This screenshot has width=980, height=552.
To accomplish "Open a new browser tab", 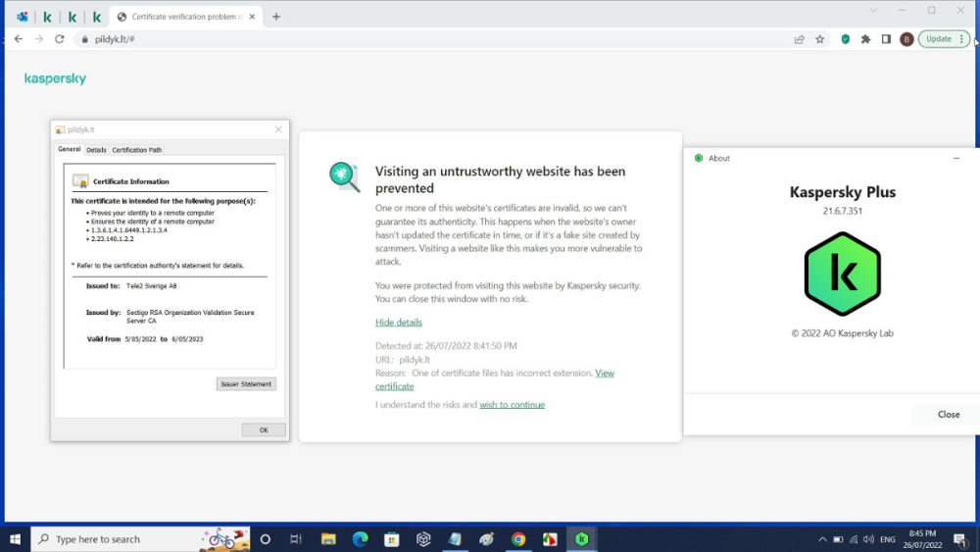I will pos(276,17).
